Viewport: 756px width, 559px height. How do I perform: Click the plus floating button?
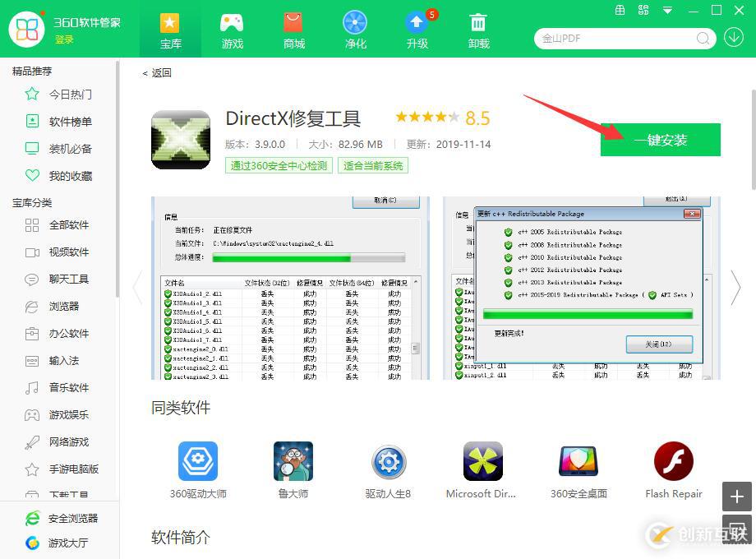tap(737, 497)
